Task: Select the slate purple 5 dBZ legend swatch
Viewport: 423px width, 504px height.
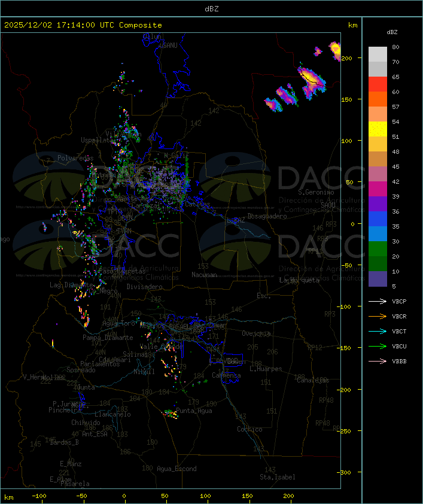Action: pos(378,279)
